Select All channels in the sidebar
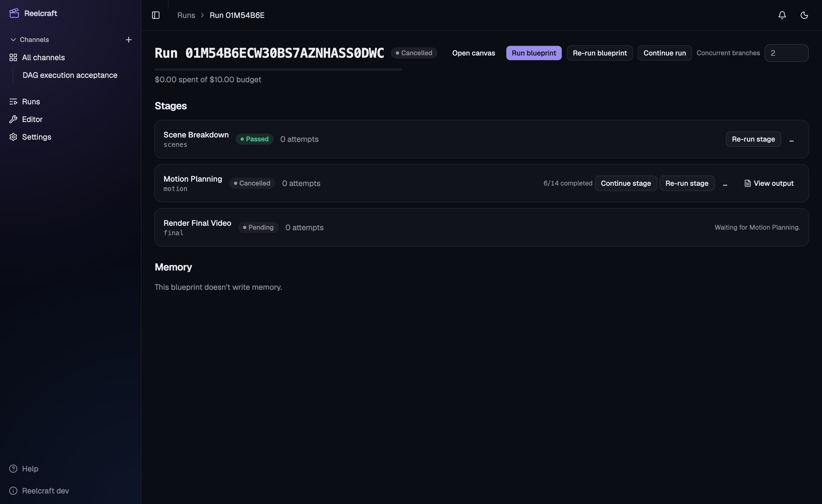 click(x=43, y=58)
